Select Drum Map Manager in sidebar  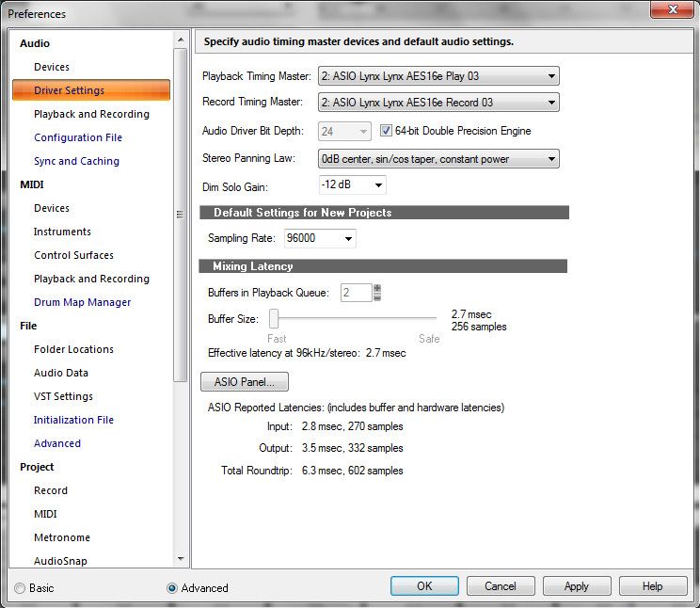pos(82,302)
